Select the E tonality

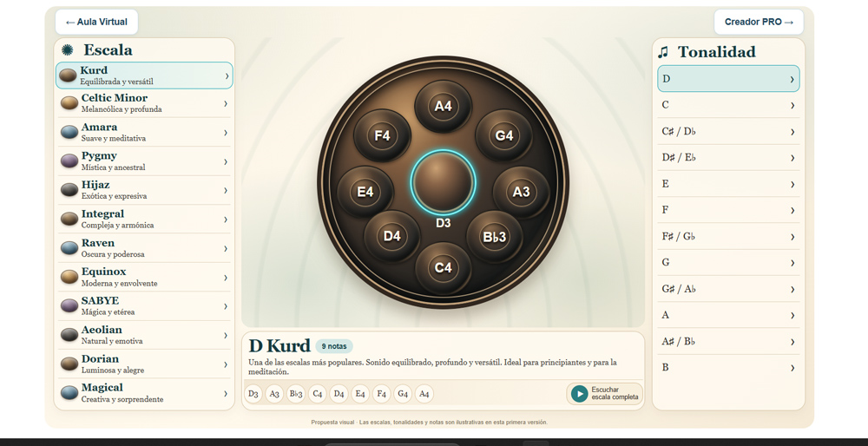point(728,184)
